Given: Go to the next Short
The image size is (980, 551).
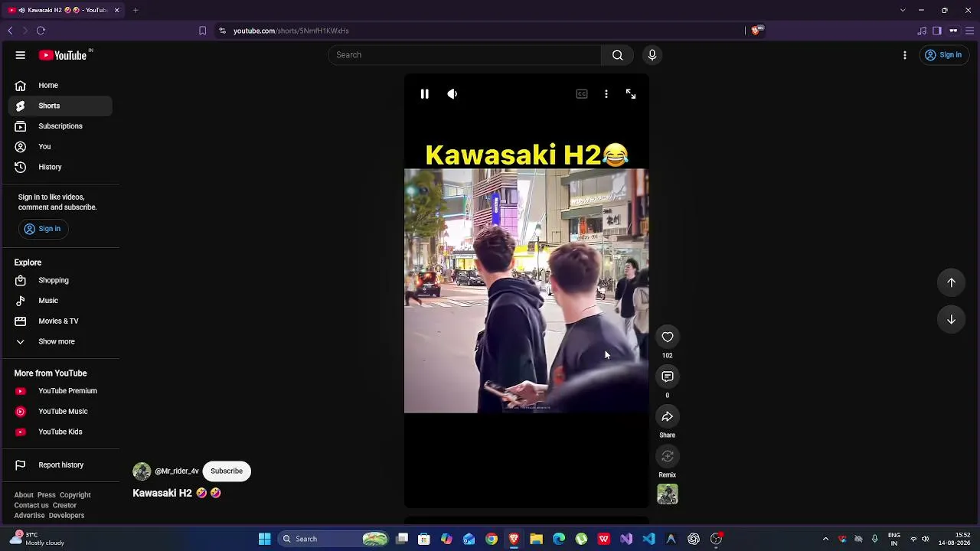Looking at the screenshot, I should tap(952, 319).
